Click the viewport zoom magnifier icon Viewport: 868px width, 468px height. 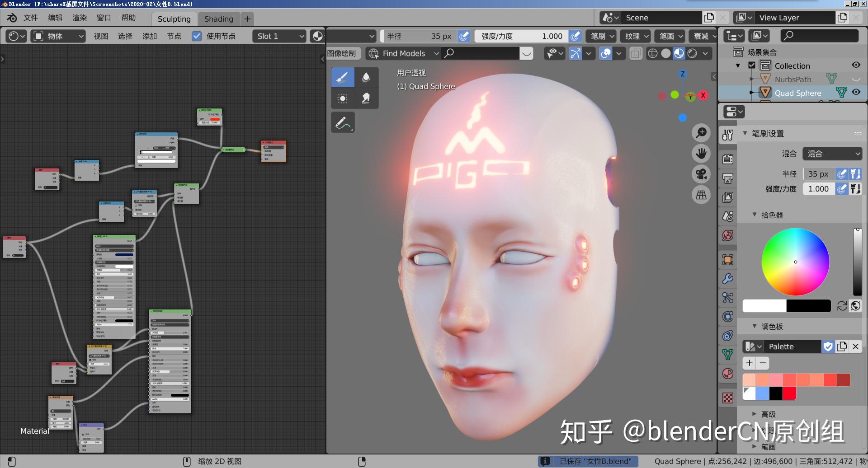[x=701, y=132]
